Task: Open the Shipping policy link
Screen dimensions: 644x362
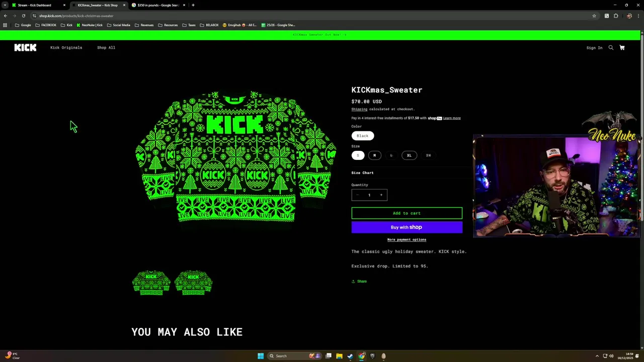Action: (359, 109)
